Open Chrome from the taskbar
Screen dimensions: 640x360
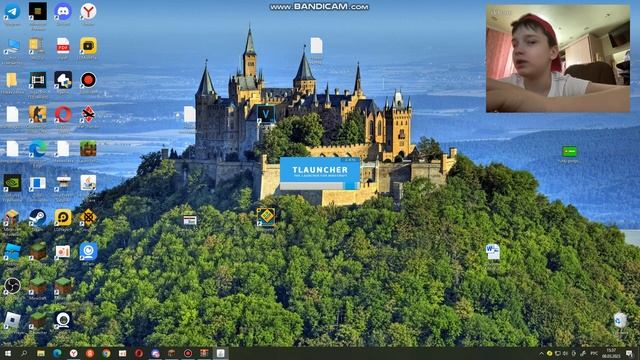(x=106, y=353)
